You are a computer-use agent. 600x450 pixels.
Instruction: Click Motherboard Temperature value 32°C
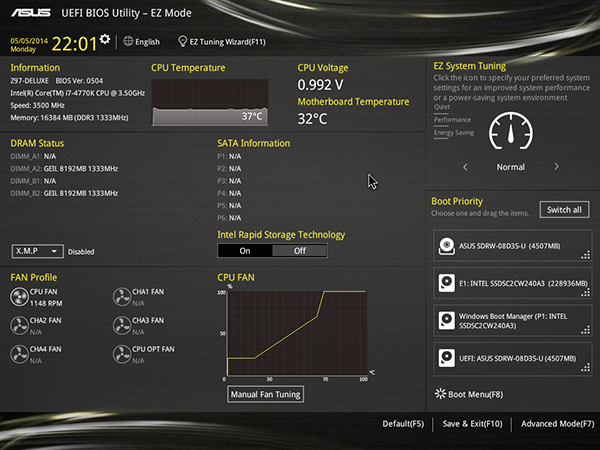[x=312, y=119]
